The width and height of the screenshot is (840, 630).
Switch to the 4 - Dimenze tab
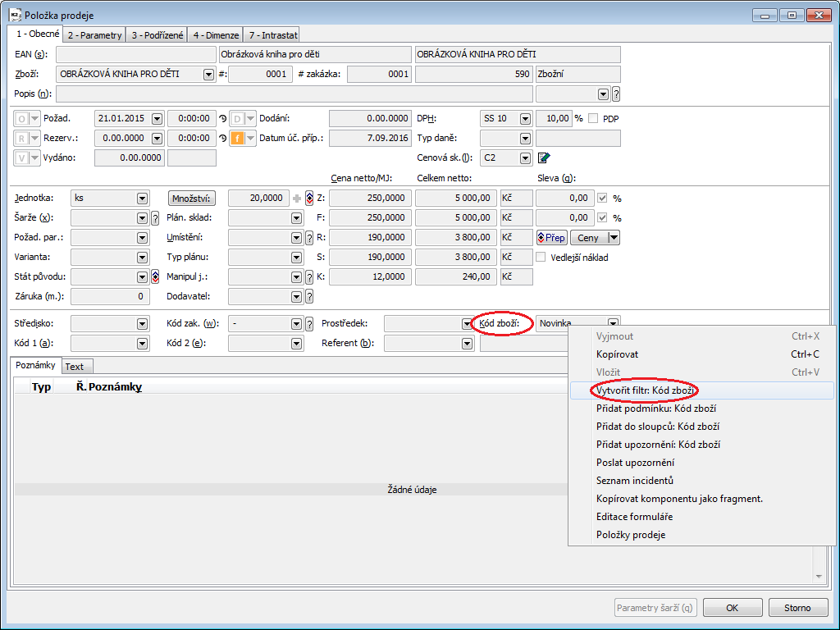216,34
